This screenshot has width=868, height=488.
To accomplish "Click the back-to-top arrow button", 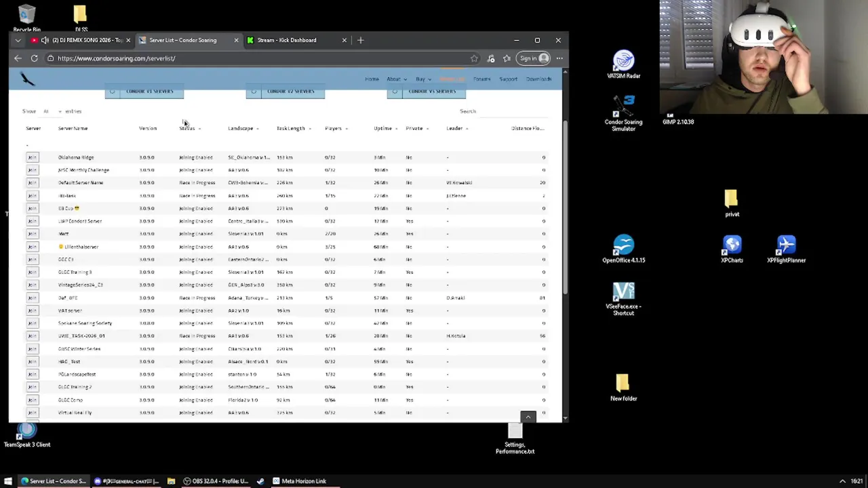I will [528, 417].
